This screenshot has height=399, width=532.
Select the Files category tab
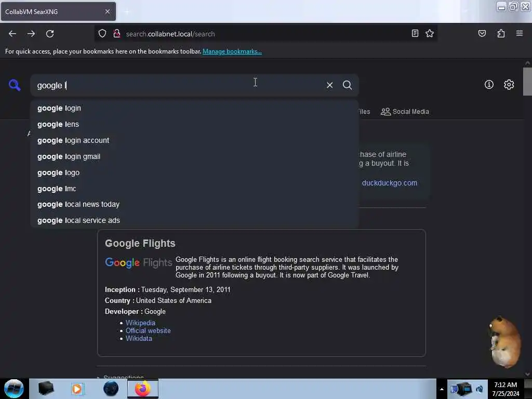(x=364, y=112)
